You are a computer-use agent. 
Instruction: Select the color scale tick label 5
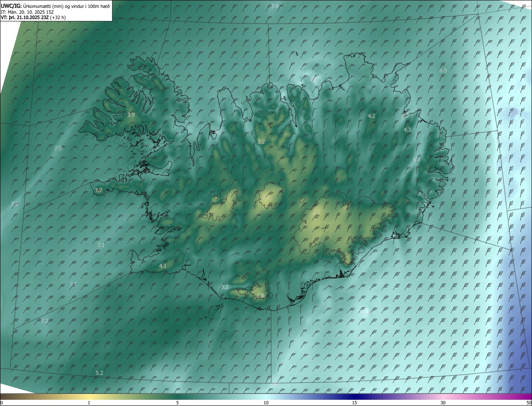177,403
